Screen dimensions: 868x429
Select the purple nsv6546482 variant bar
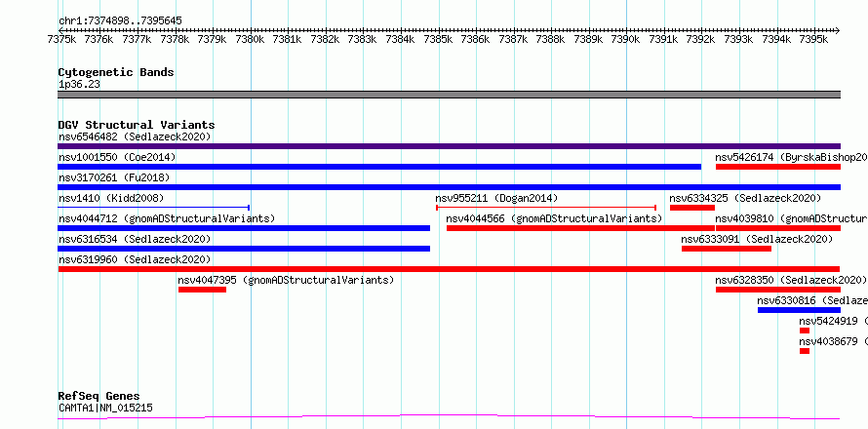point(449,146)
